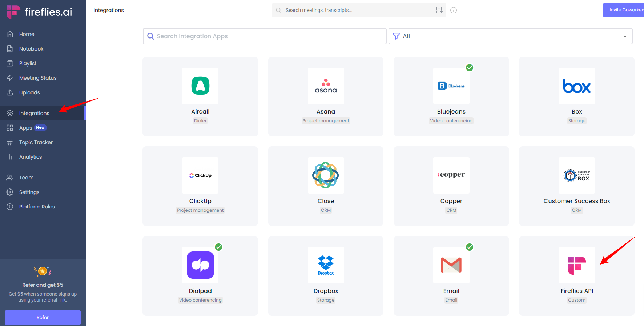Click the Meeting Status lightning icon
644x326 pixels.
tap(10, 78)
